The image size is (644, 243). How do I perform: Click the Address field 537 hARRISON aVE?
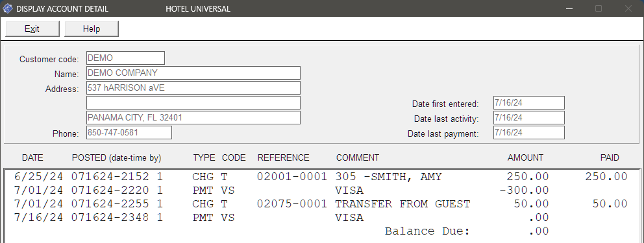tap(193, 87)
